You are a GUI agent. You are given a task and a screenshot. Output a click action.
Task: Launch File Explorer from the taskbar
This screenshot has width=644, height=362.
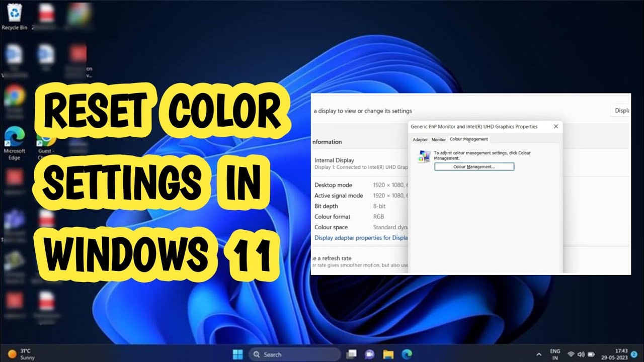[x=388, y=354]
